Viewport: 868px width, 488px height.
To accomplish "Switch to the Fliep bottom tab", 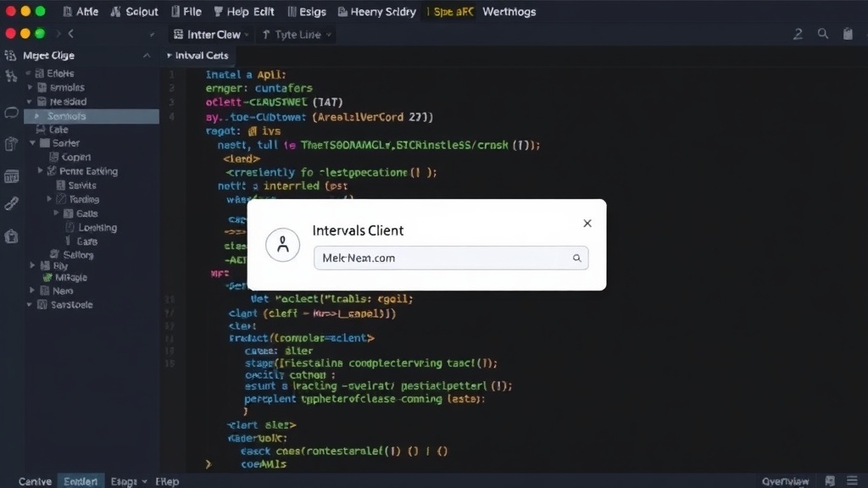I will pos(167,481).
